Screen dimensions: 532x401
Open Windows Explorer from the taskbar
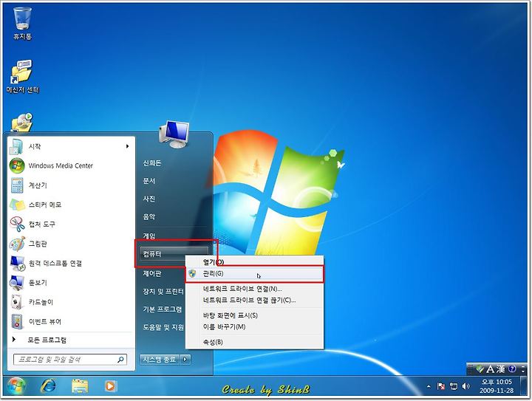click(x=80, y=385)
